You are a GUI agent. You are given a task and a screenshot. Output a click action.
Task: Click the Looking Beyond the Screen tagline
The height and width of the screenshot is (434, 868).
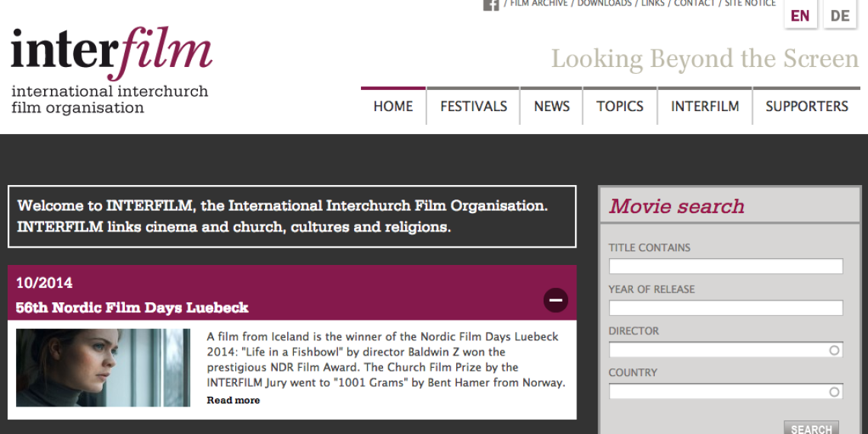[705, 59]
